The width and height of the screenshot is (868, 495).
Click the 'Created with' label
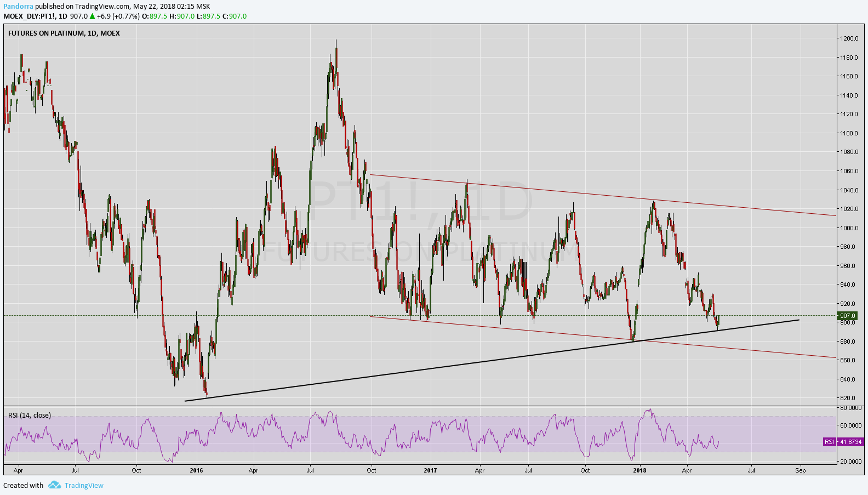tap(23, 485)
